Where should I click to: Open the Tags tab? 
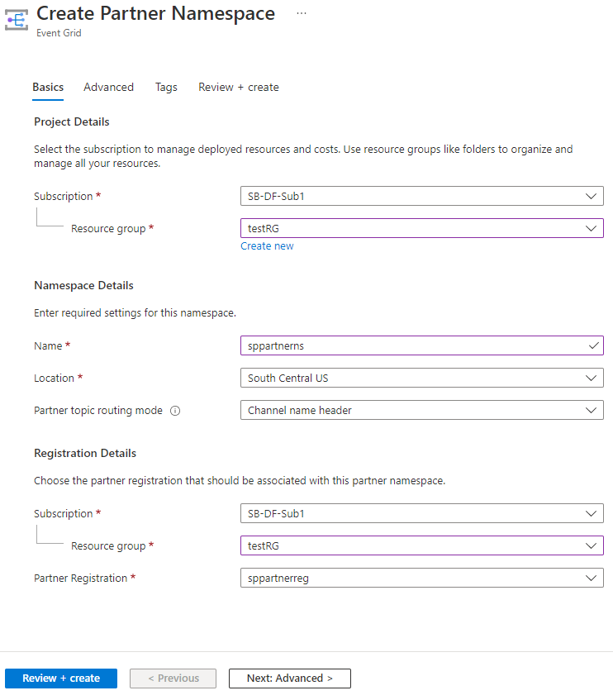pyautogui.click(x=166, y=87)
